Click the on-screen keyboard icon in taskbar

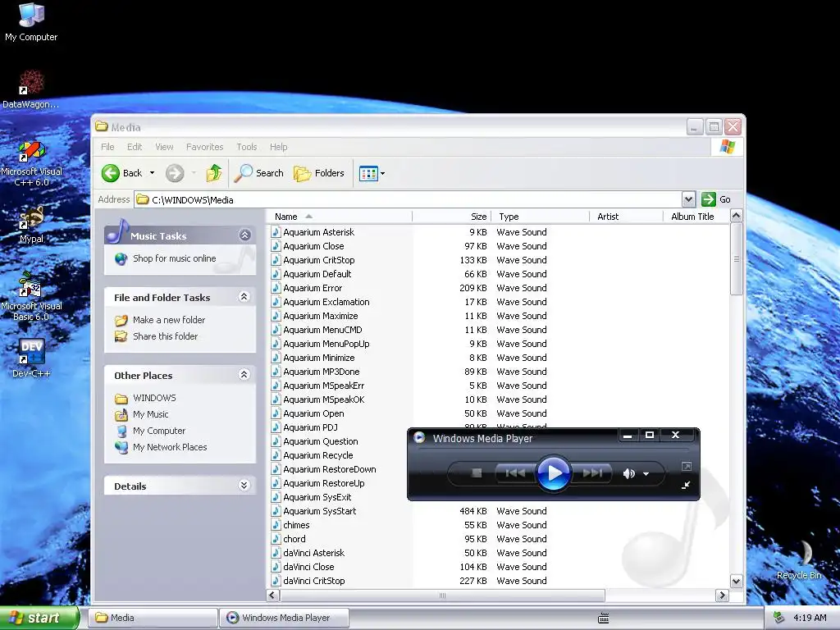click(x=603, y=619)
